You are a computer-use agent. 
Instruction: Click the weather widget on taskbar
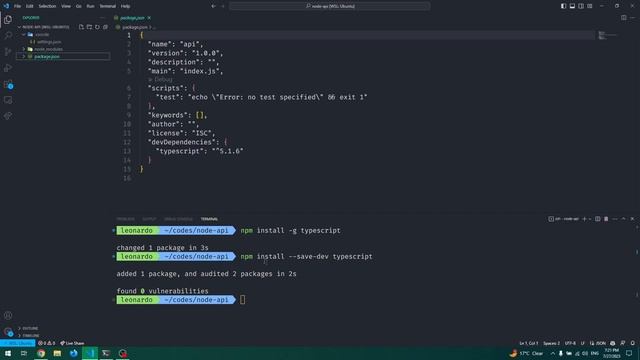click(526, 353)
